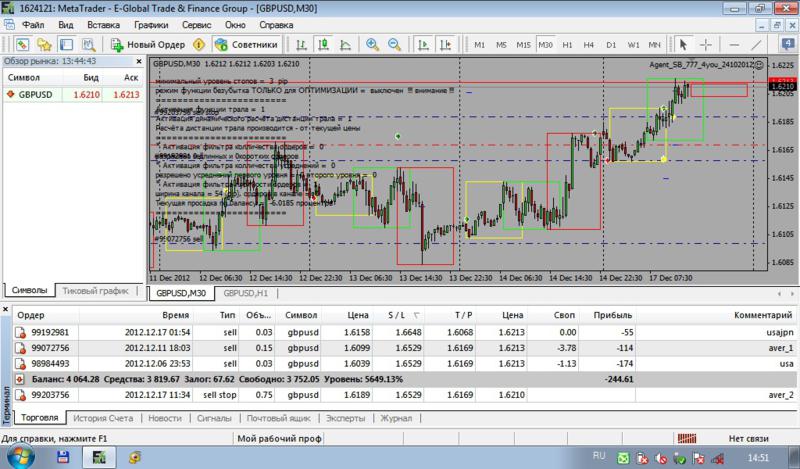The width and height of the screenshot is (800, 469).
Task: Click the Новый Ордер button
Action: (x=148, y=44)
